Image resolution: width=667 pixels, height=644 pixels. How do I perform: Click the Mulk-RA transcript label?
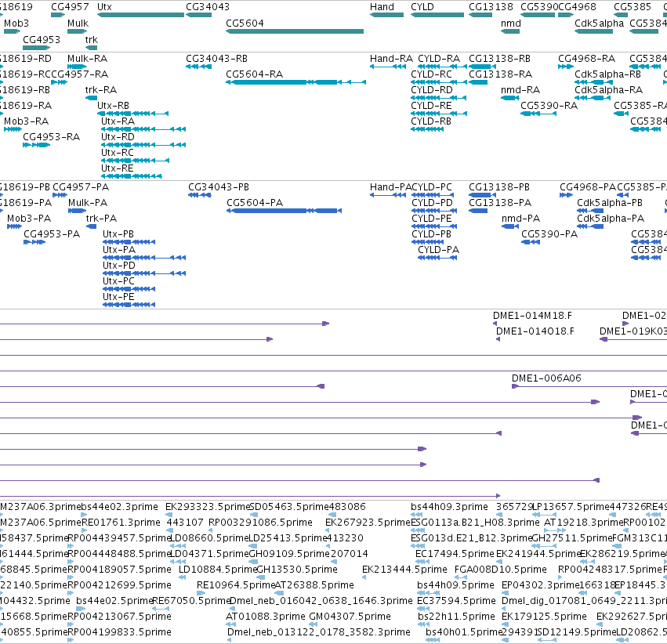(88, 58)
